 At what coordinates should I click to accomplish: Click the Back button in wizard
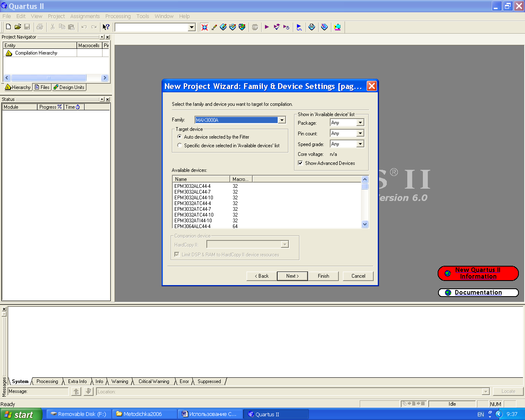(262, 276)
